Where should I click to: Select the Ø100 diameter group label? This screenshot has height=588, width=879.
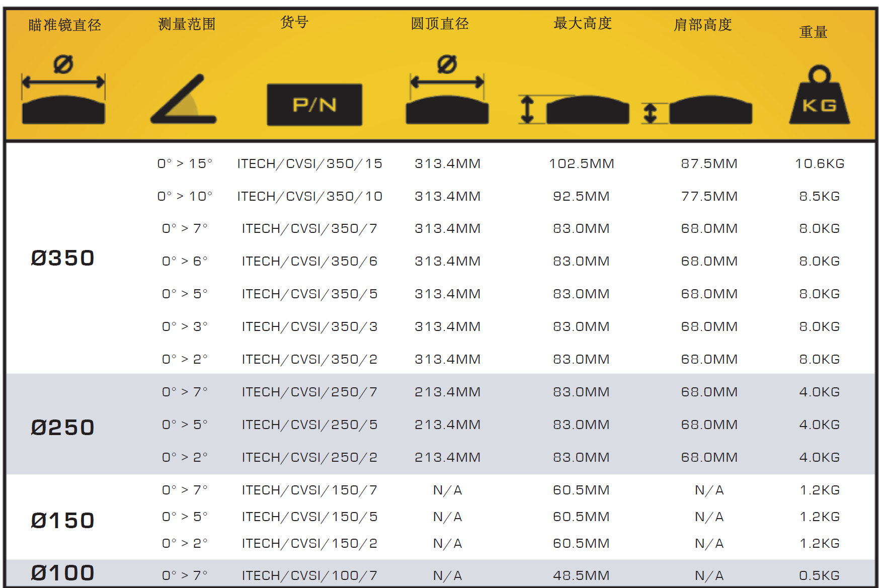(63, 573)
